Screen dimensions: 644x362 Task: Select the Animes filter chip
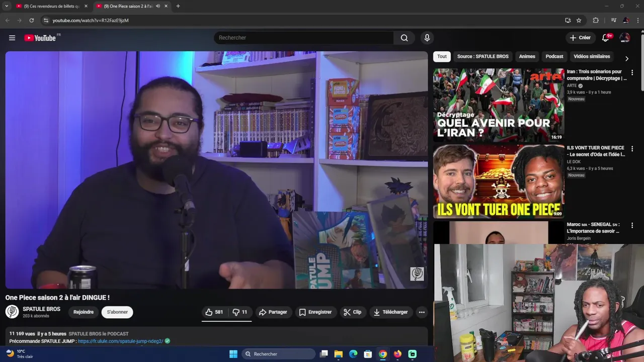click(527, 56)
